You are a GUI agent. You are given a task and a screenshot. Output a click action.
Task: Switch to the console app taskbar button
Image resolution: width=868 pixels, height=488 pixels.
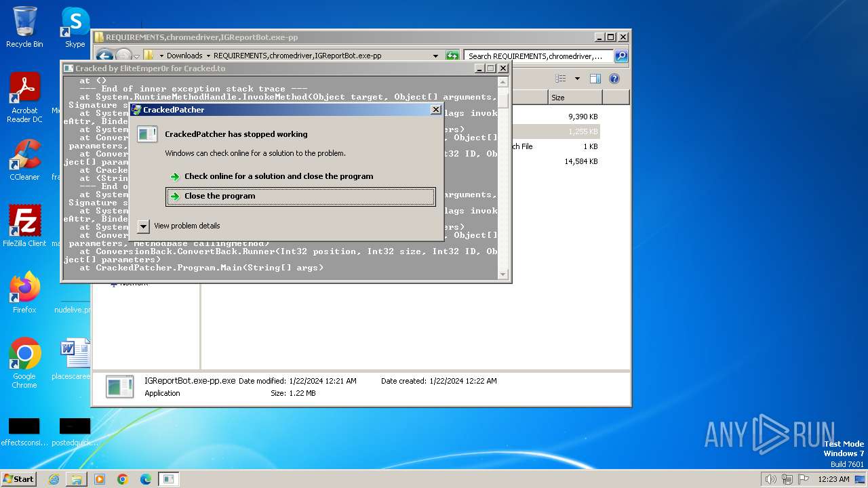point(169,479)
